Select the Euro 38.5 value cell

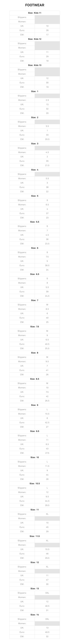(47, 266)
